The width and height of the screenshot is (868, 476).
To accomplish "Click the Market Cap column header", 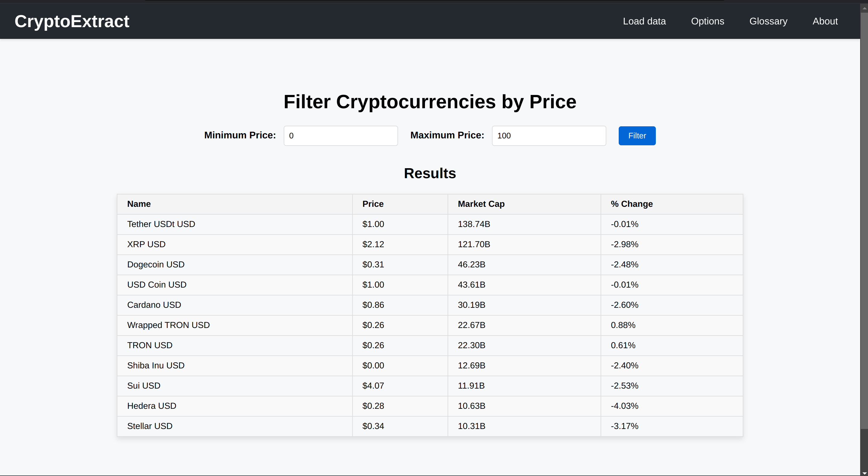I will pos(481,204).
